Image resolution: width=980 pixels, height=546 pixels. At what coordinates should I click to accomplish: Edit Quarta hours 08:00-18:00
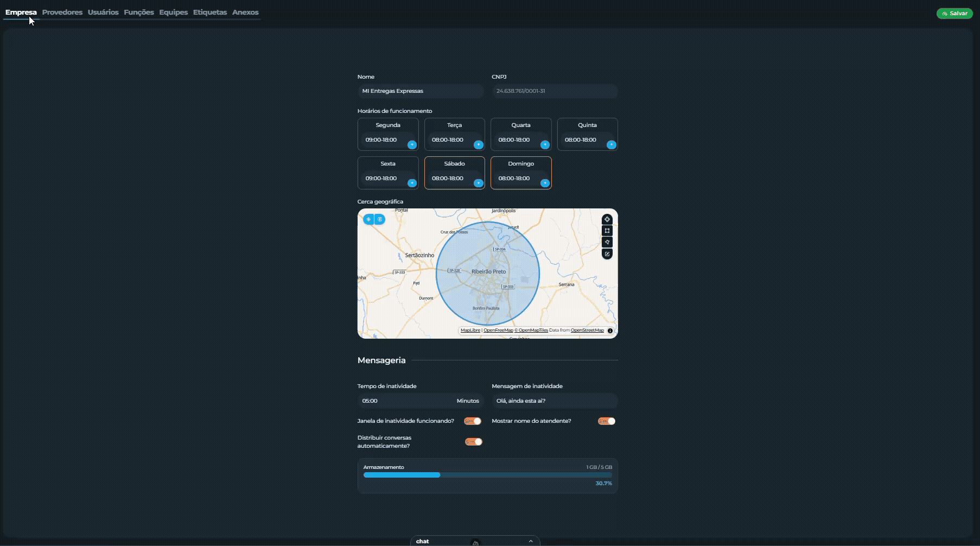pyautogui.click(x=514, y=139)
